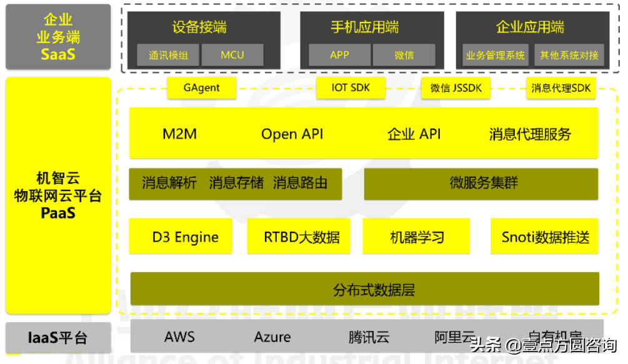
Task: Click the 通讯模组 box under 设备接端
Action: [x=168, y=55]
